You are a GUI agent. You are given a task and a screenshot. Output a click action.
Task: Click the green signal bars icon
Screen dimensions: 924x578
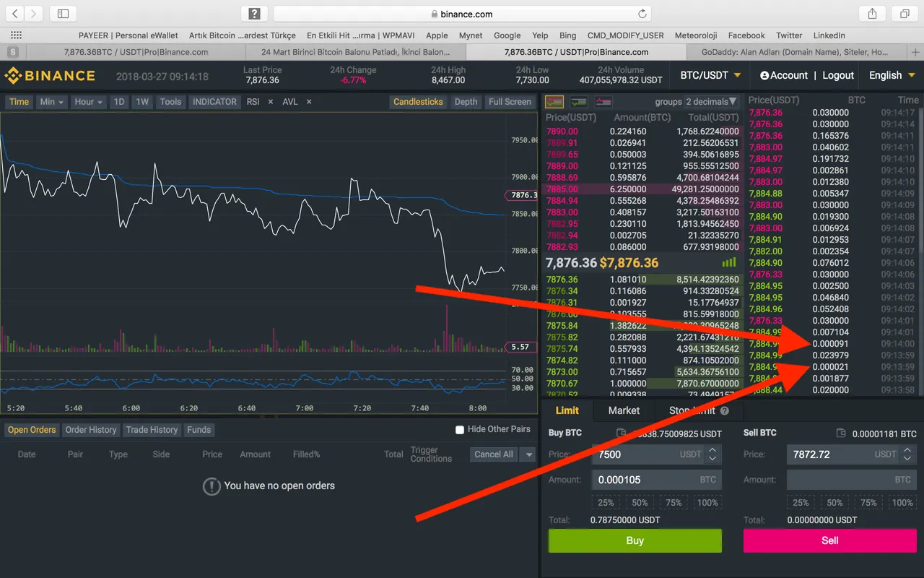pyautogui.click(x=729, y=263)
